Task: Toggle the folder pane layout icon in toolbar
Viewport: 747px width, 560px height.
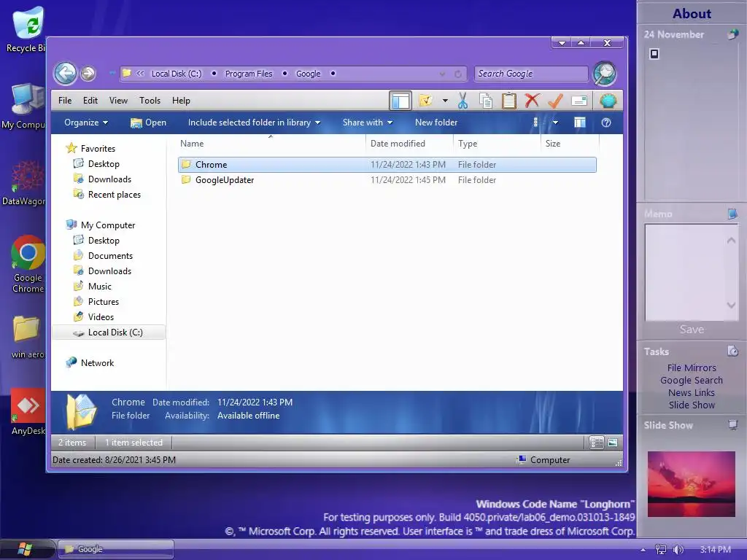Action: [x=400, y=101]
